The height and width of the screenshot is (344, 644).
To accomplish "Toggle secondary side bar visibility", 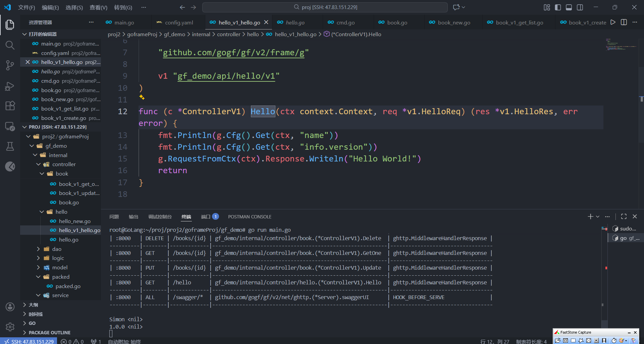I will pos(580,7).
